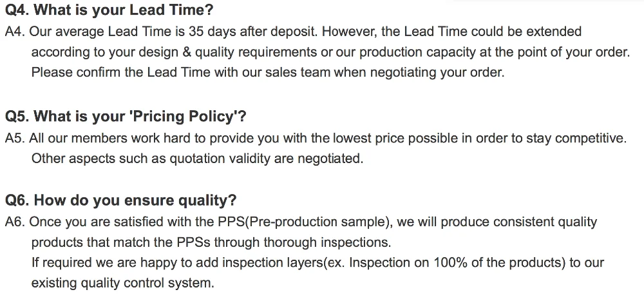Viewport: 644px width, 301px height.
Task: Click the 'A5.' answer label
Action: pyautogui.click(x=14, y=138)
